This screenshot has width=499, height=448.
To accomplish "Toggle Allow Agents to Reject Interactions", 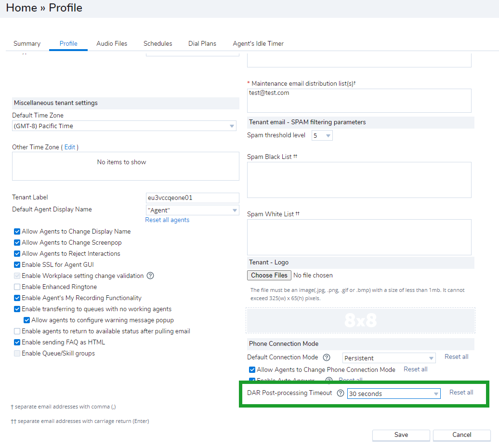I will pyautogui.click(x=17, y=253).
